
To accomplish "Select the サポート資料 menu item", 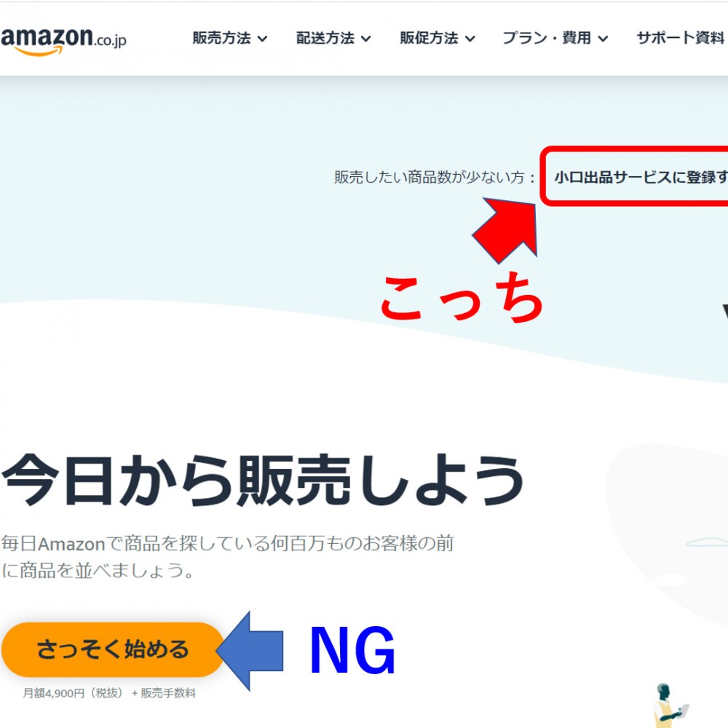I will [681, 38].
